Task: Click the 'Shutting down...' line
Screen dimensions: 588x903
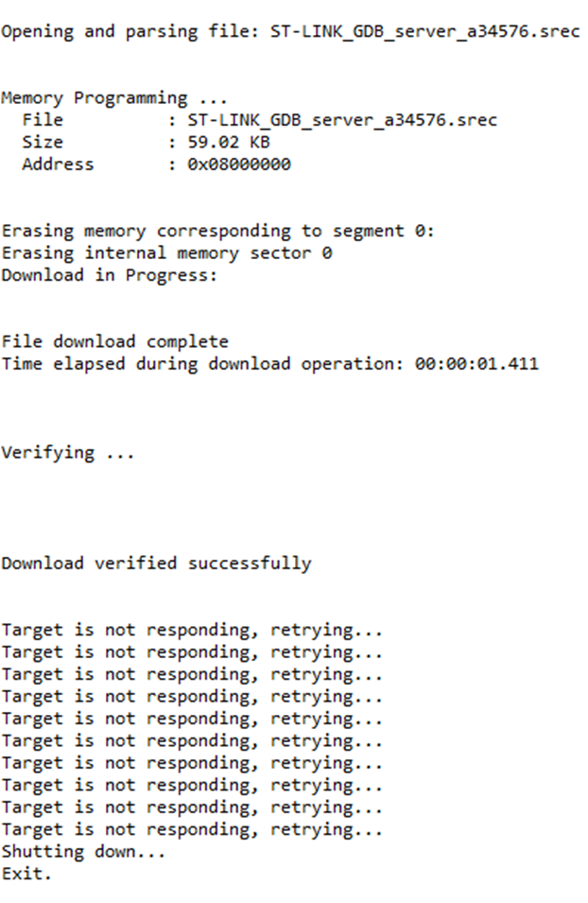Action: coord(83,852)
